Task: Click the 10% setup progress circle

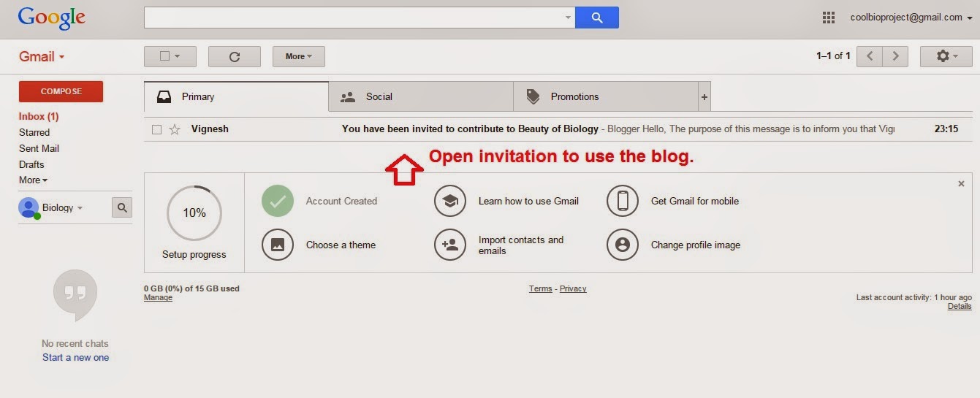Action: pos(194,213)
